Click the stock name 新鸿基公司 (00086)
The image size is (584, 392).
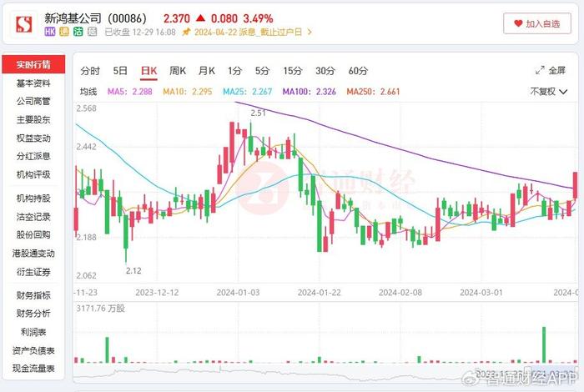[95, 18]
